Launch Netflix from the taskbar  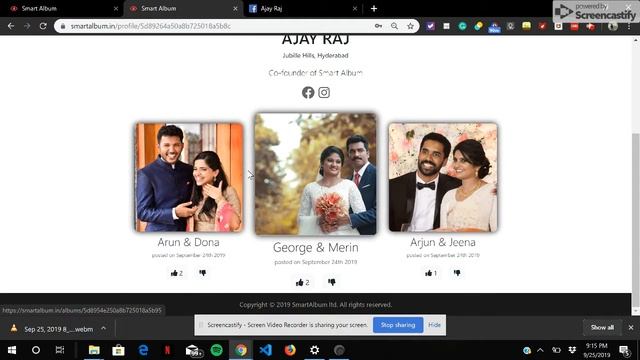click(167, 350)
